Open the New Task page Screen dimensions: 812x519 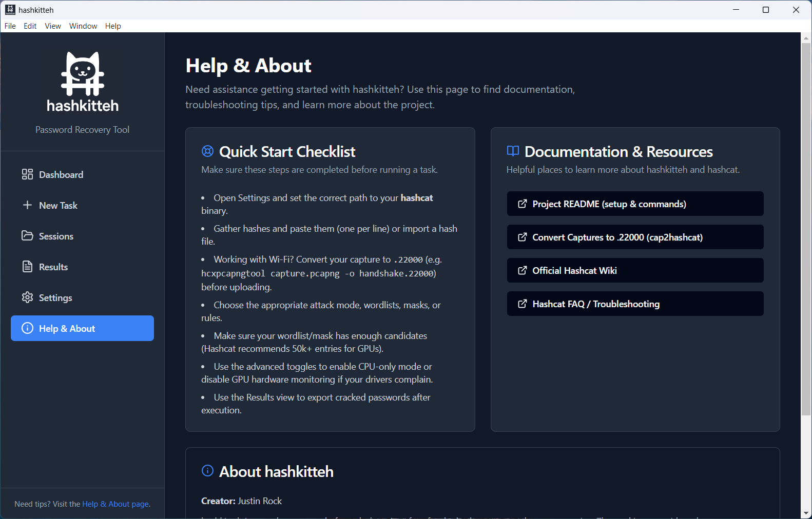tap(82, 205)
